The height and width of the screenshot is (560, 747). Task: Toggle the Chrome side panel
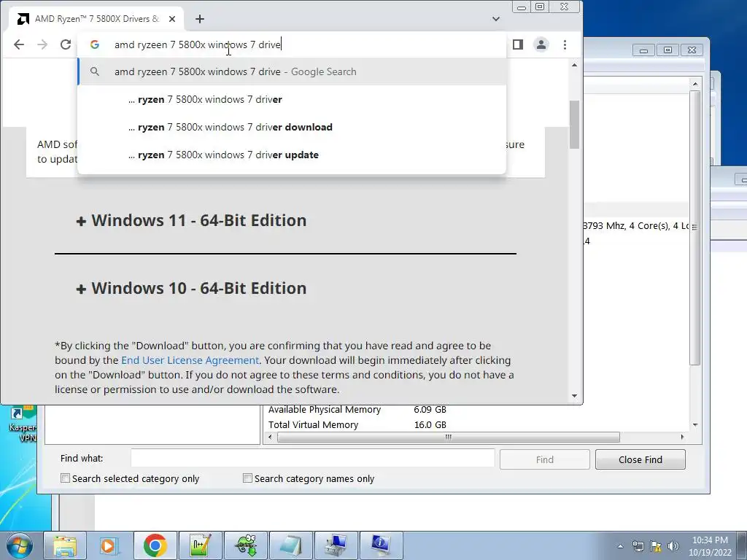click(x=518, y=44)
